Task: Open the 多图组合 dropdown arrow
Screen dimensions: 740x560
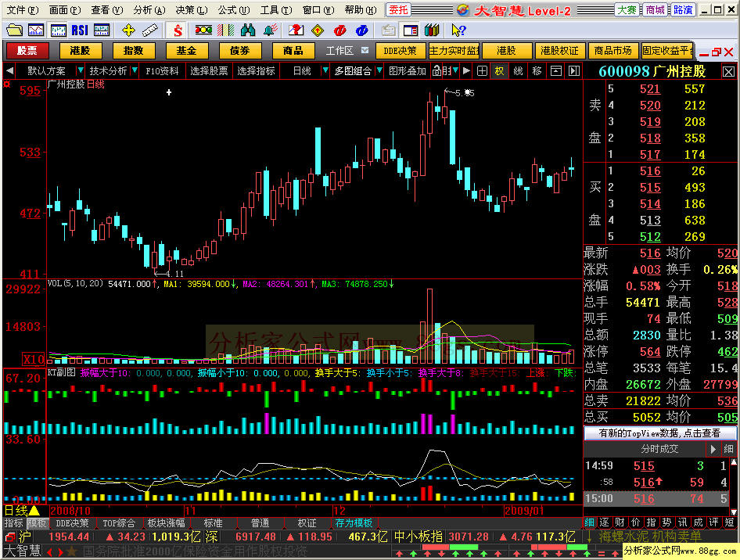Action: click(379, 70)
